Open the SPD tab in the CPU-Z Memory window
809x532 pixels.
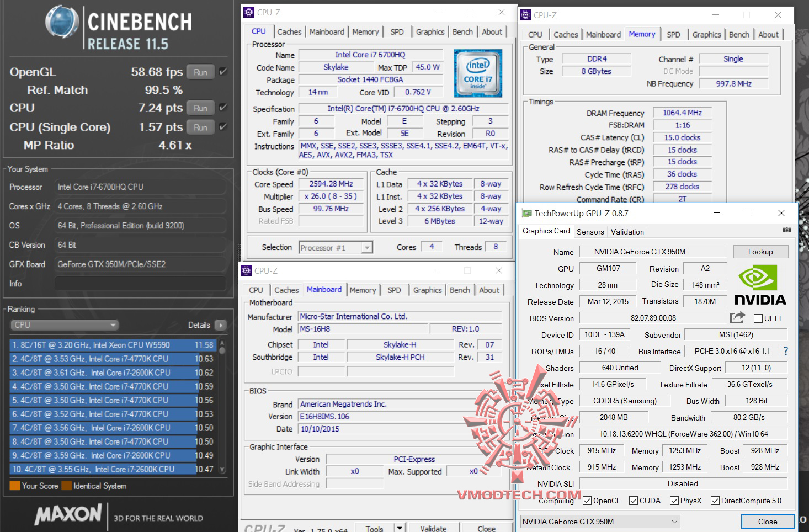coord(673,34)
